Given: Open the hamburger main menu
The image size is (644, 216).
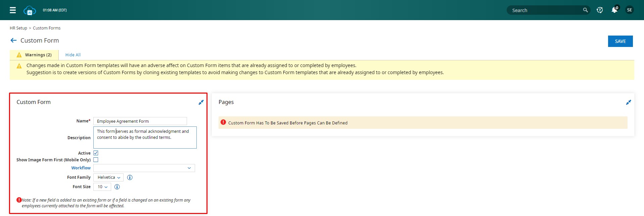Looking at the screenshot, I should [x=13, y=10].
